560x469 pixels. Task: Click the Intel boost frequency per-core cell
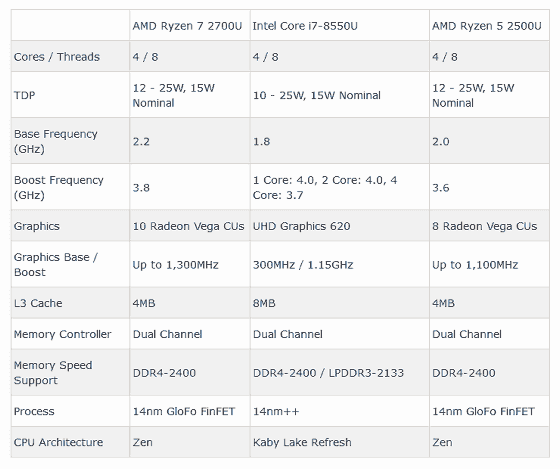click(339, 187)
